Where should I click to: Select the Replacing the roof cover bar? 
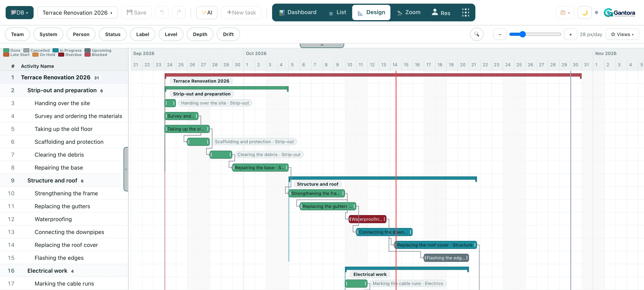(436, 245)
